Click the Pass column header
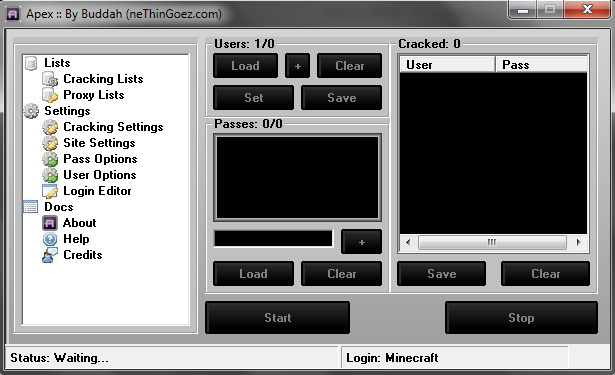615x375 pixels. pos(542,64)
